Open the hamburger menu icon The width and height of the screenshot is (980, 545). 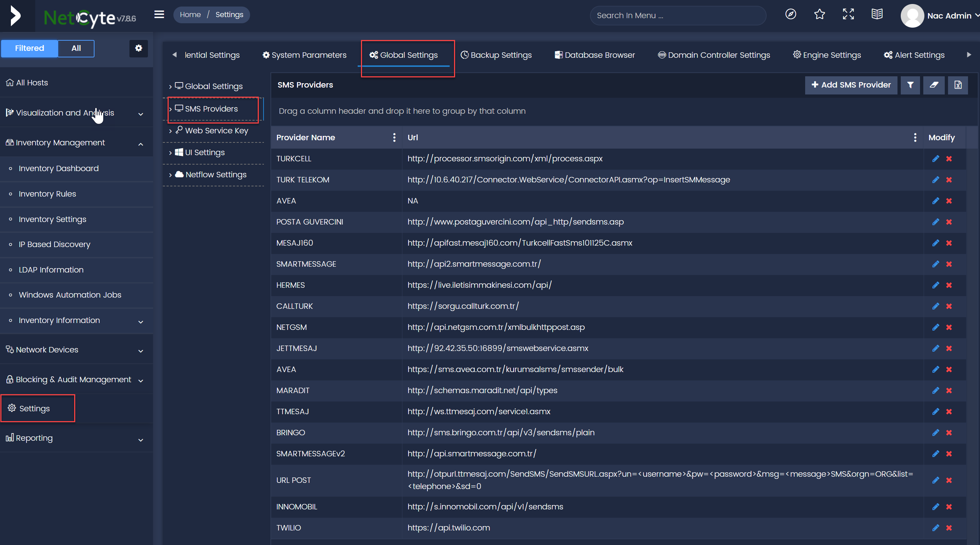tap(159, 15)
